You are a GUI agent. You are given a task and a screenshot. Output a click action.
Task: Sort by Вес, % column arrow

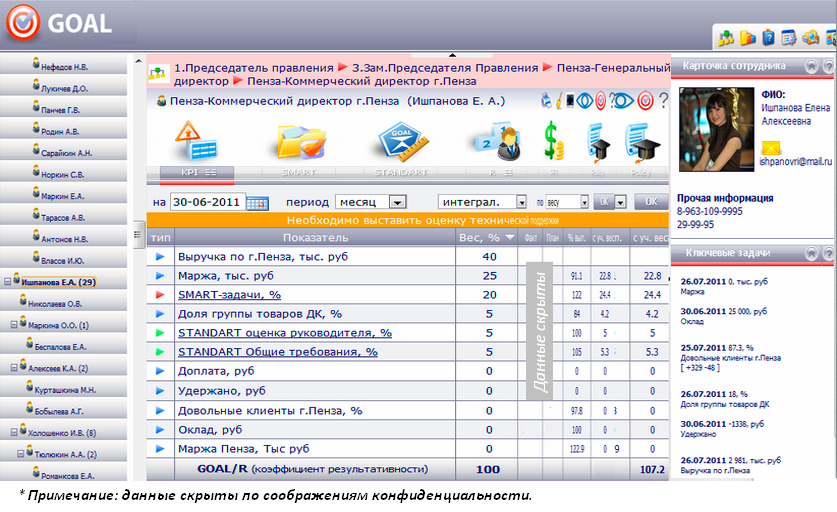[x=510, y=238]
